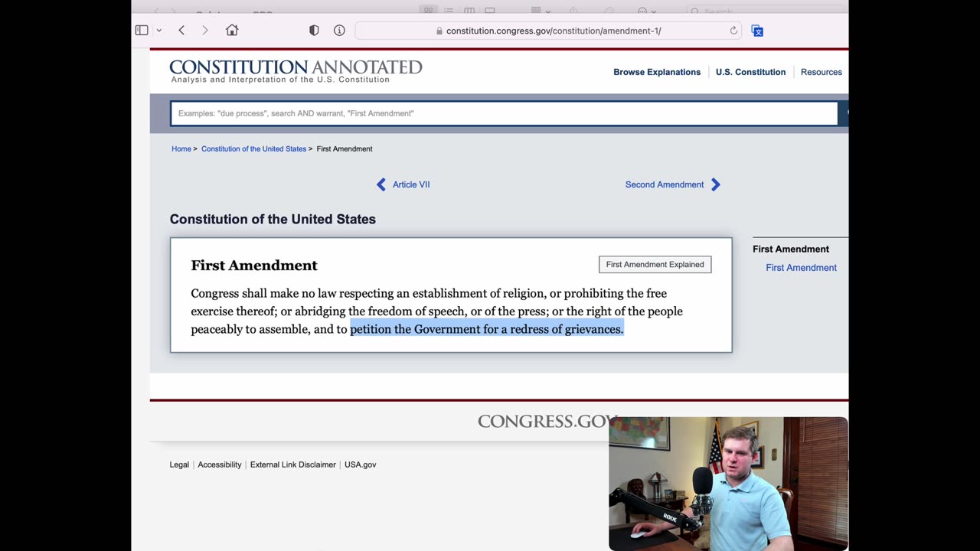Focus the constitution.congress.gov address bar
980x551 pixels.
(x=548, y=31)
